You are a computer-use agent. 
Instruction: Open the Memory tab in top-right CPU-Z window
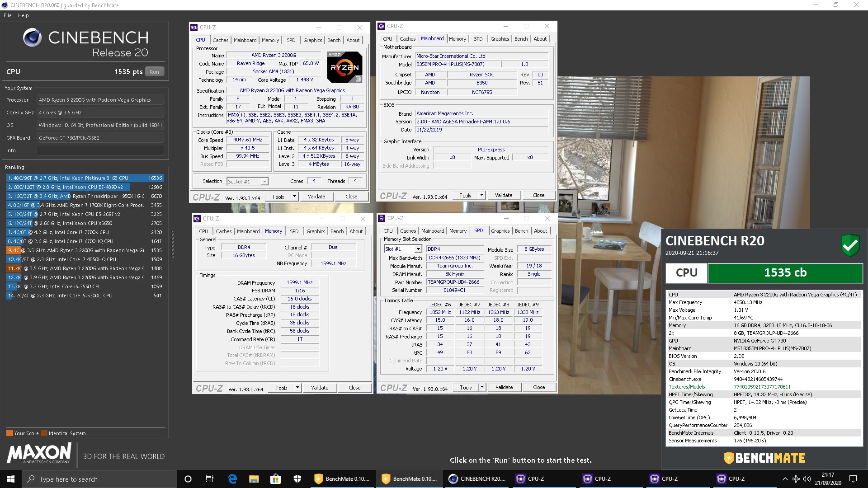point(458,39)
